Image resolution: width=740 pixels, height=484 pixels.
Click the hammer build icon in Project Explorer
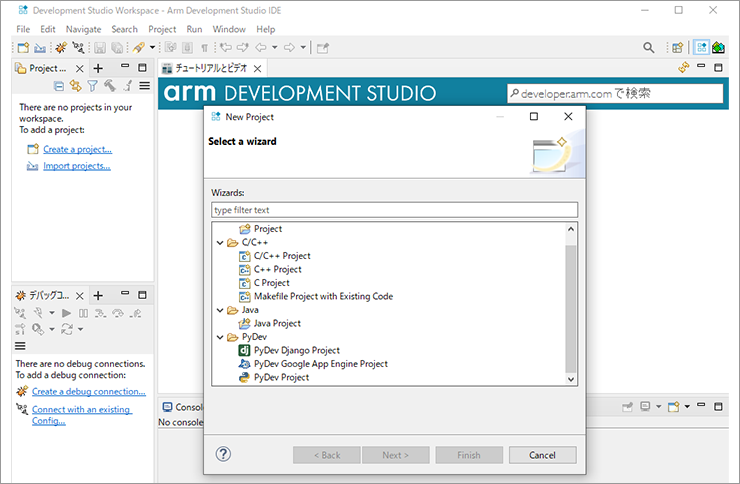pos(110,85)
